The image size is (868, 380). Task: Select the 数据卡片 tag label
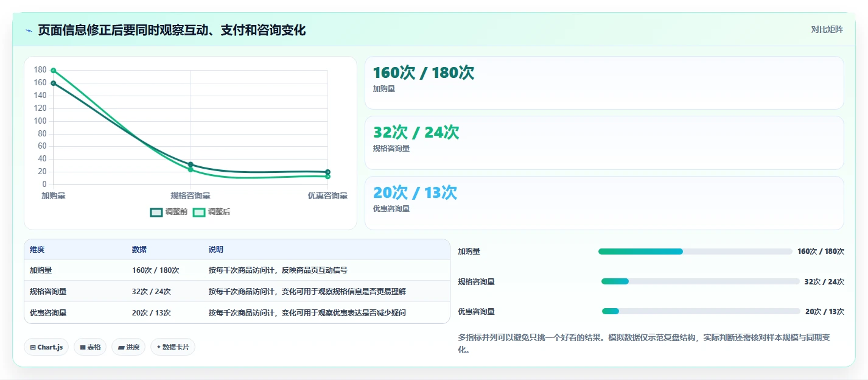click(x=176, y=347)
